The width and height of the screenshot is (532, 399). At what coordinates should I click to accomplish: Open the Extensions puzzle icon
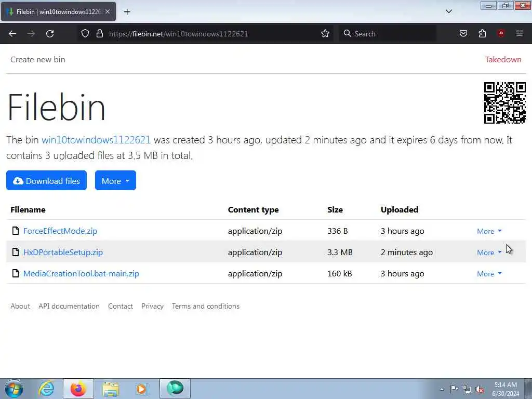pyautogui.click(x=482, y=33)
